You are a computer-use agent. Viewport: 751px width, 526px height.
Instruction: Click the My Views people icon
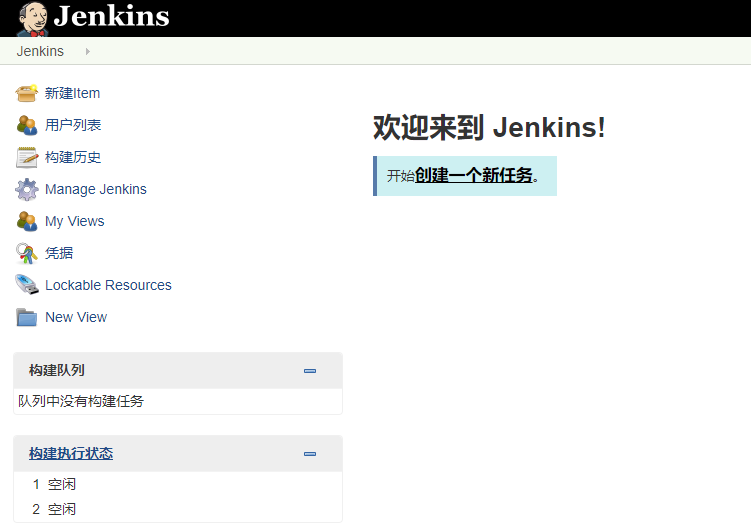27,221
